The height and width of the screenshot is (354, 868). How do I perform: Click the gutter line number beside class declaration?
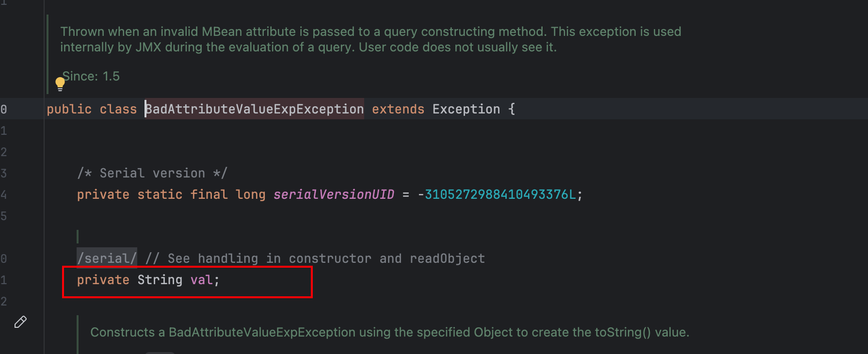click(4, 109)
